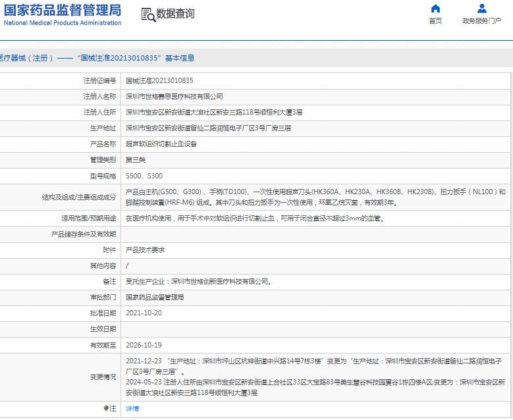Image resolution: width=513 pixels, height=420 pixels.
Task: Click the slash value in 其他内容 row
Action: pyautogui.click(x=127, y=265)
